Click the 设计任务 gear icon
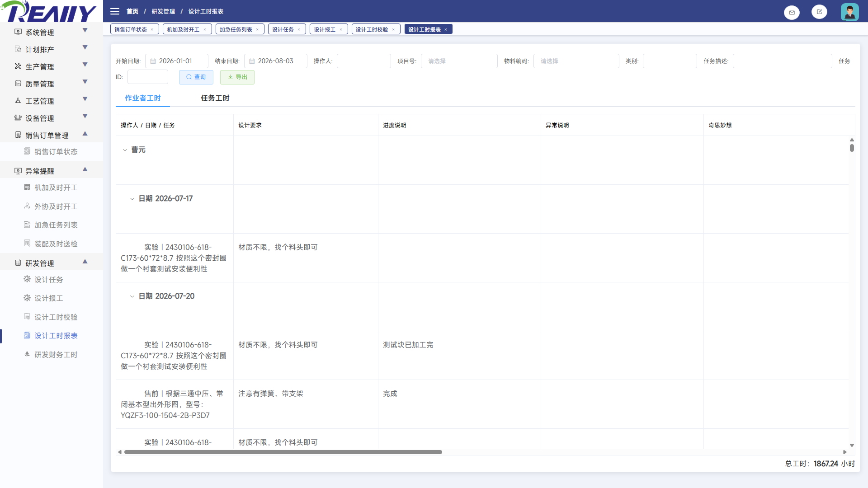This screenshot has width=868, height=488. click(x=27, y=279)
